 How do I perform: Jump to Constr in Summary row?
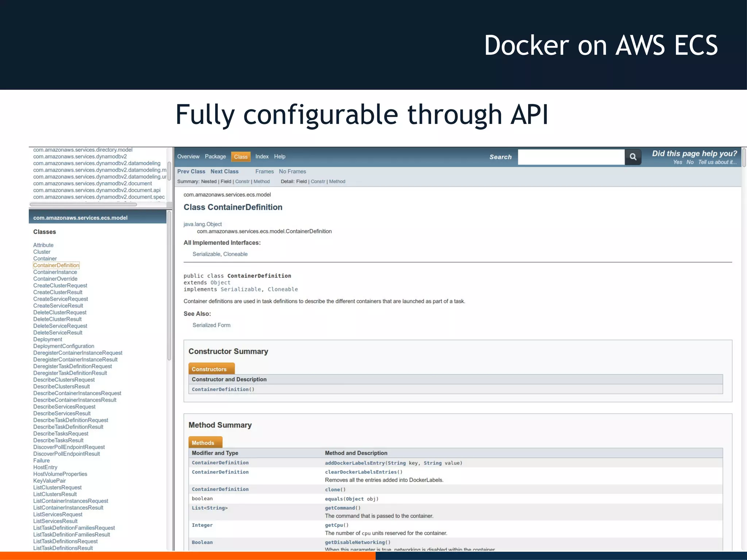(x=242, y=182)
